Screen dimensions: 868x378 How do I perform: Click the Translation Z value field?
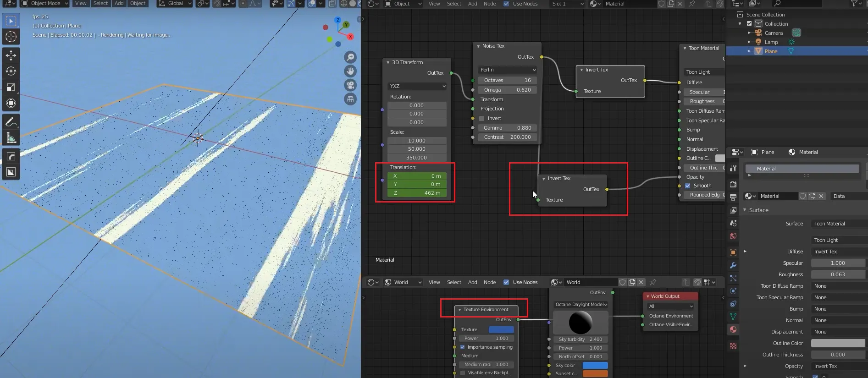tap(417, 193)
